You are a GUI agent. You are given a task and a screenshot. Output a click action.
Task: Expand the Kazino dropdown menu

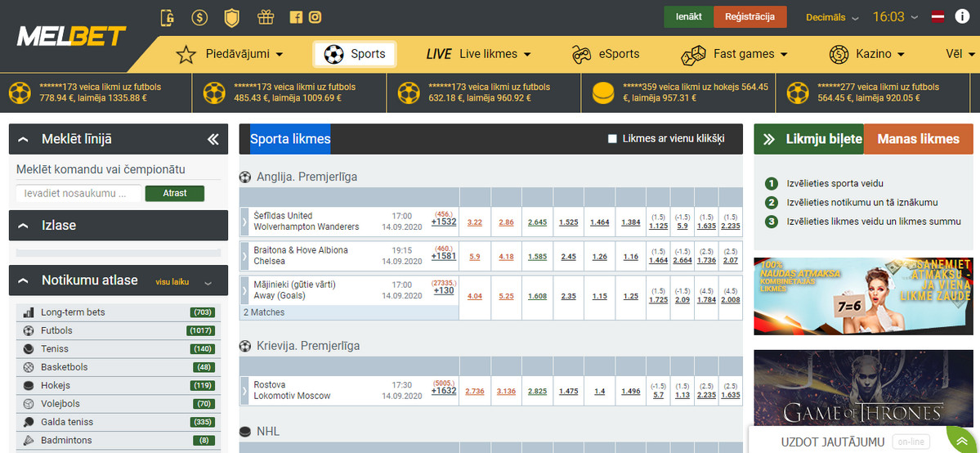click(866, 54)
